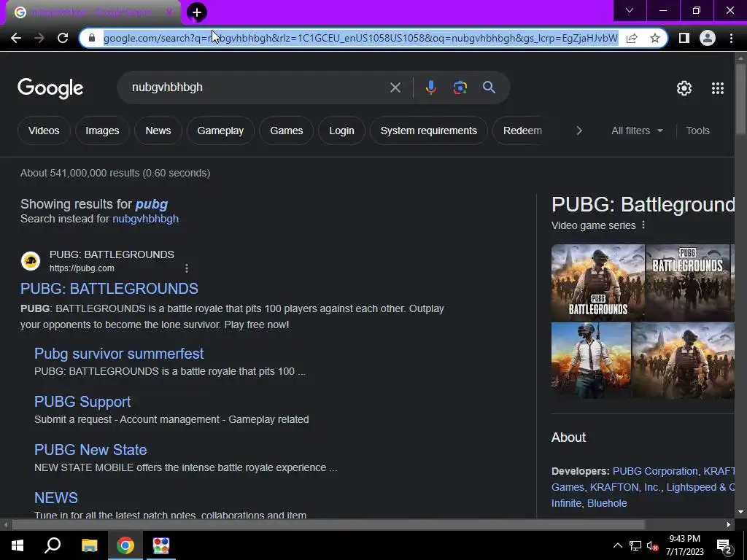The image size is (747, 560).
Task: Select the Redeem filter chip
Action: pyautogui.click(x=519, y=131)
